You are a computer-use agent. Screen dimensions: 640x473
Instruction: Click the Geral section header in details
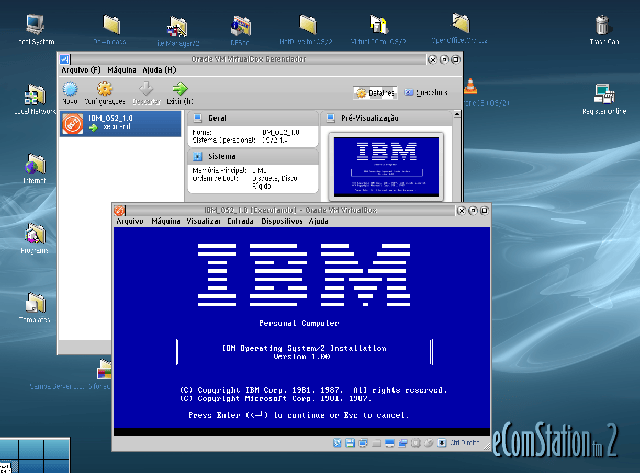[253, 118]
